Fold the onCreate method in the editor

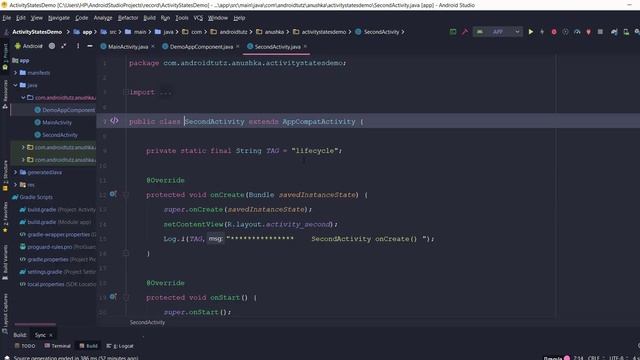click(126, 195)
